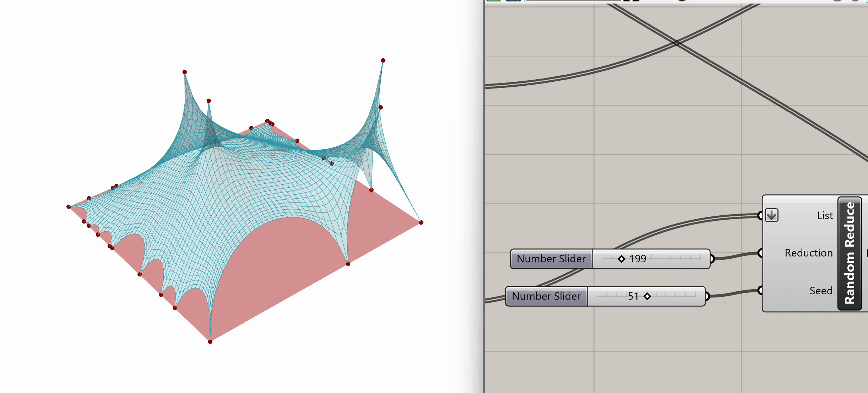Click the output grip of the 199 slider
The width and height of the screenshot is (868, 393).
pos(712,259)
